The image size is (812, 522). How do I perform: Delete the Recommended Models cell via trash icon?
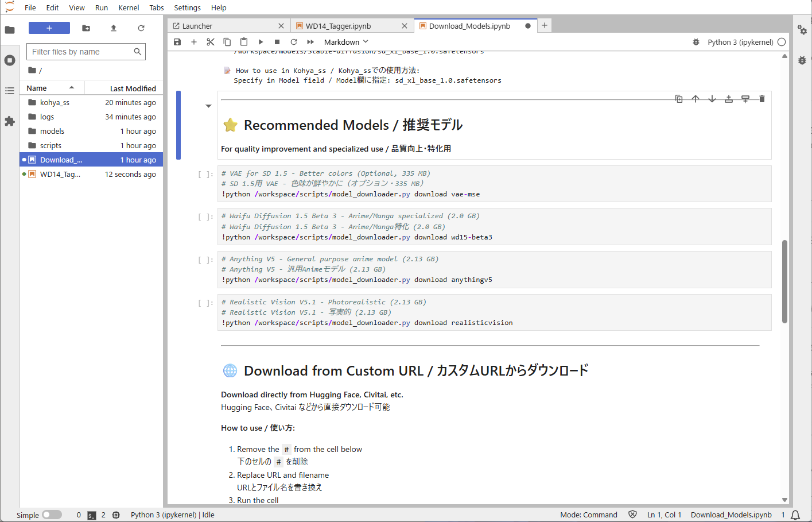pos(762,98)
